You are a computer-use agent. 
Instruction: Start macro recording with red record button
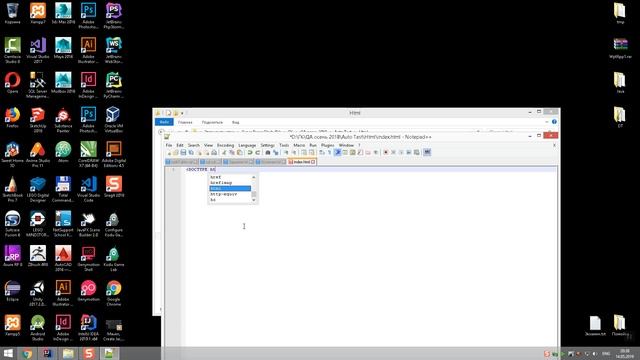click(x=386, y=152)
